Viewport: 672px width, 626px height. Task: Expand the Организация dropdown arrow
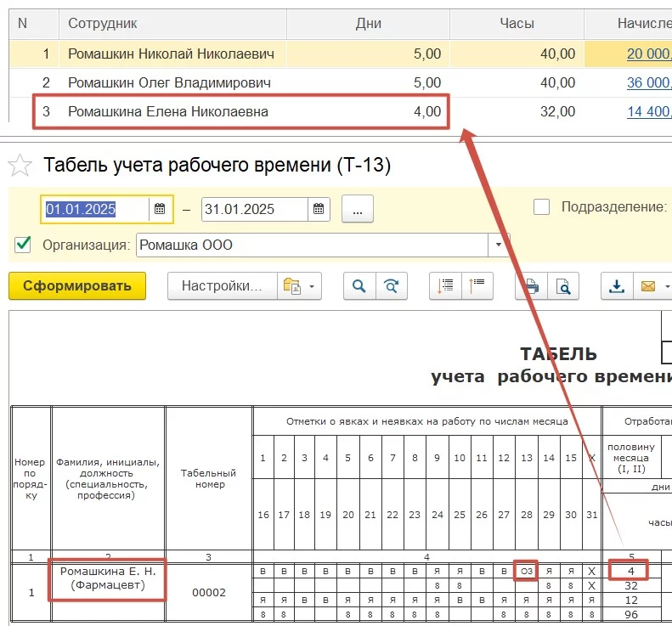pos(499,245)
